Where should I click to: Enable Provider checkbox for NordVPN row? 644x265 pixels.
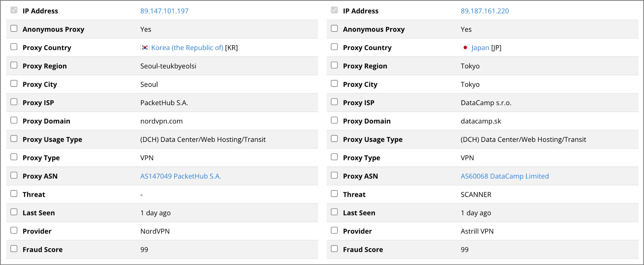[14, 230]
